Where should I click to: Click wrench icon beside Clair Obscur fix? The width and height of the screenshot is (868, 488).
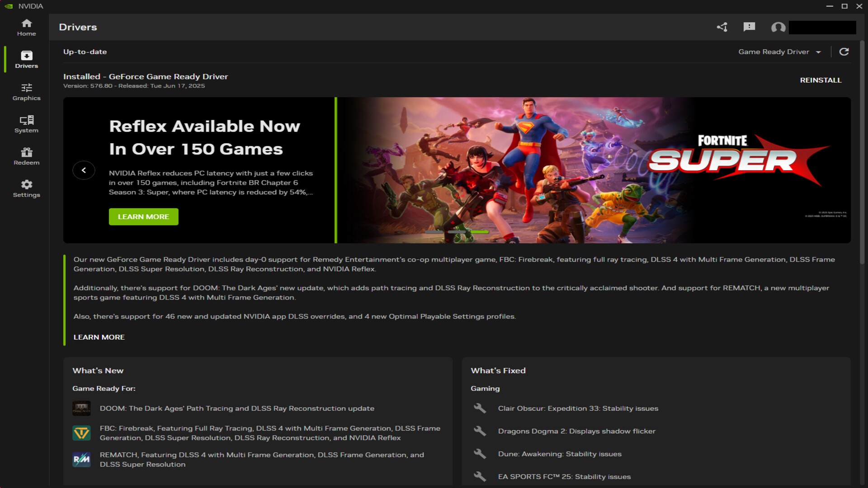pyautogui.click(x=480, y=408)
